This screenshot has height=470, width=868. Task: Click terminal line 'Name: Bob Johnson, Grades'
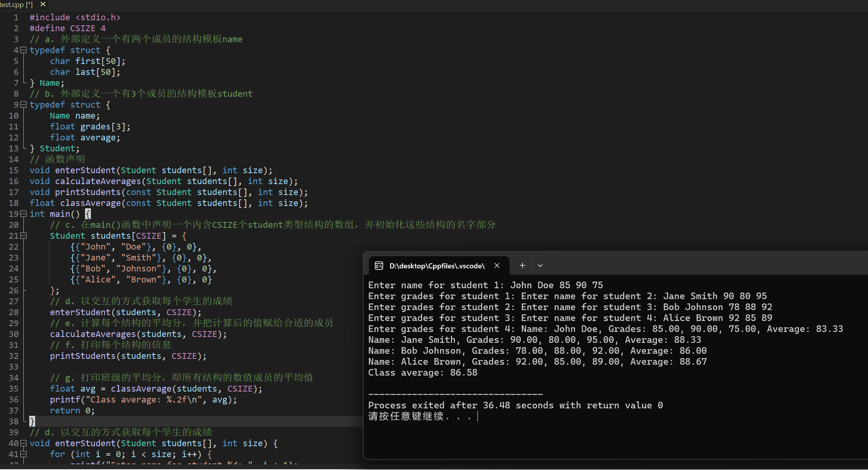pos(538,351)
